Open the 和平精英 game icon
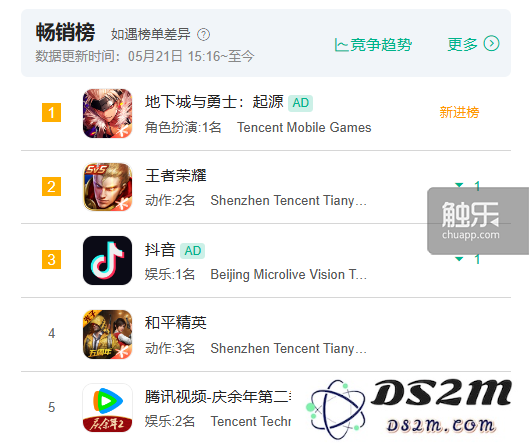The image size is (529, 443). tap(107, 334)
